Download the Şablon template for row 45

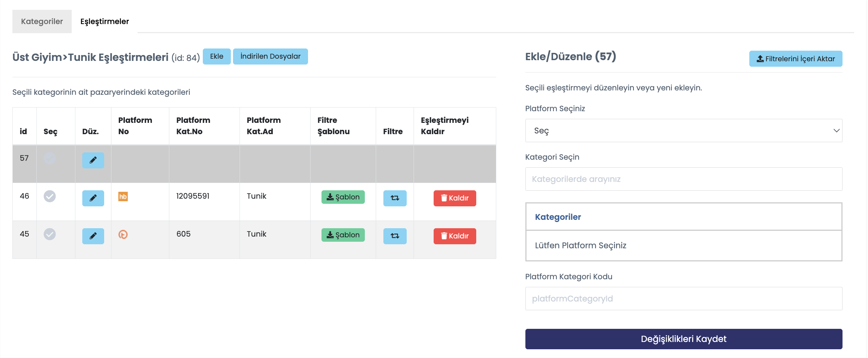point(343,235)
